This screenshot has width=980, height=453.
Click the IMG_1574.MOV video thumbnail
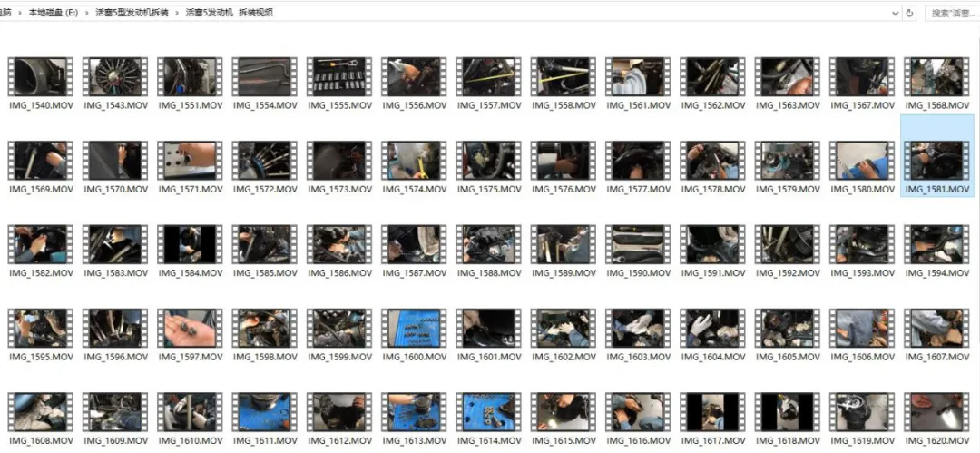[413, 161]
